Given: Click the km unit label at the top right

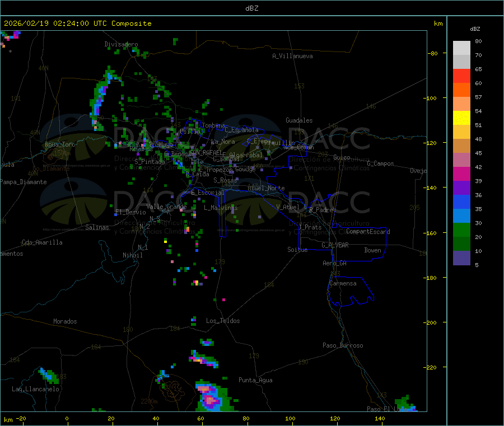Looking at the screenshot, I should (438, 24).
